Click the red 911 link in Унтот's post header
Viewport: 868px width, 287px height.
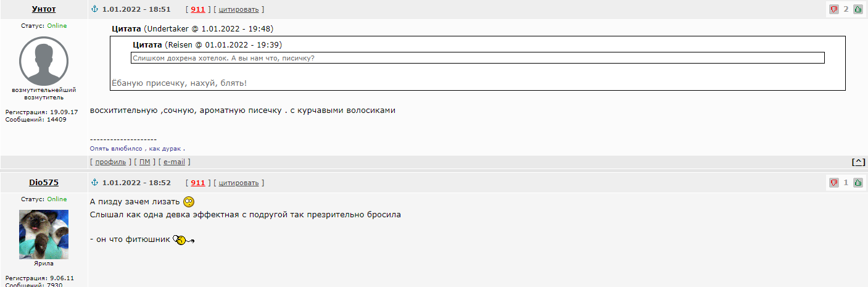tap(198, 9)
